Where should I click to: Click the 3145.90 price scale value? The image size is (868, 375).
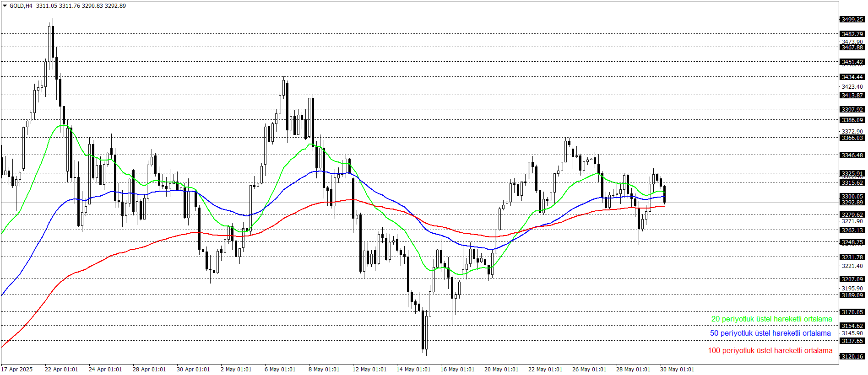(x=852, y=333)
